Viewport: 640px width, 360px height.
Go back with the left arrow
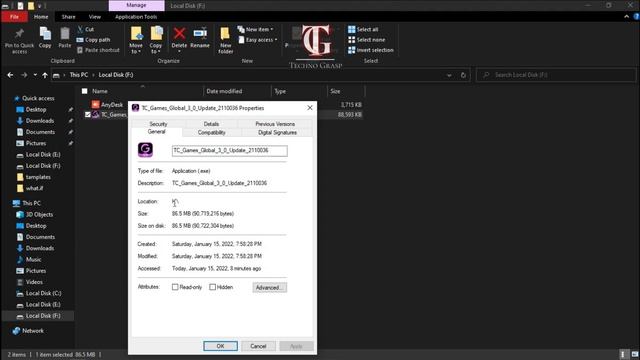[x=10, y=75]
